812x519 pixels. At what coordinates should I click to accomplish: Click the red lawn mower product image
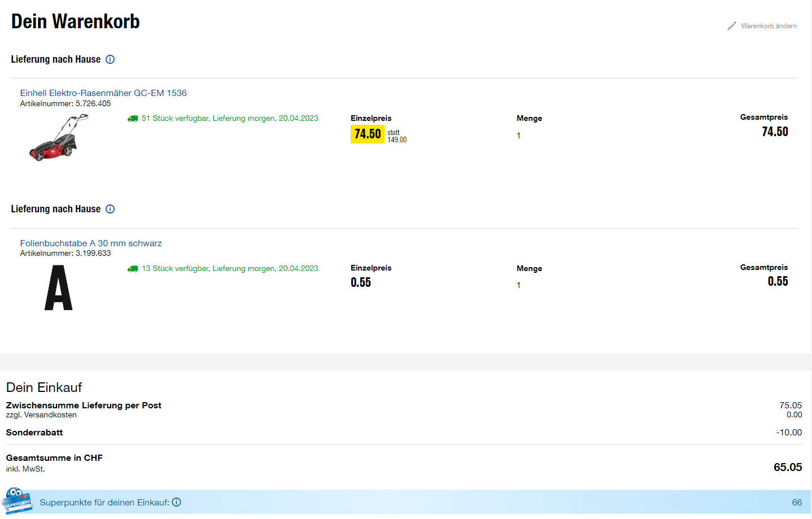pyautogui.click(x=59, y=137)
